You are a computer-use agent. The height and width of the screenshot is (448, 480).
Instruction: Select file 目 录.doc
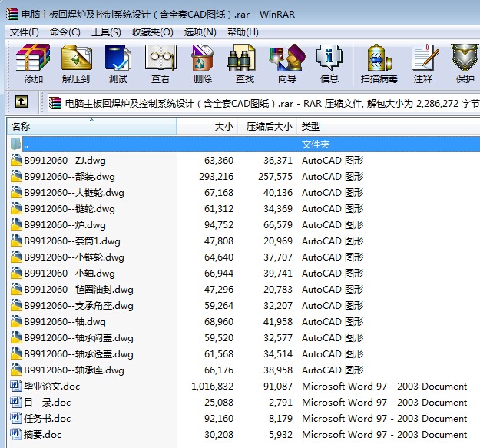click(47, 402)
